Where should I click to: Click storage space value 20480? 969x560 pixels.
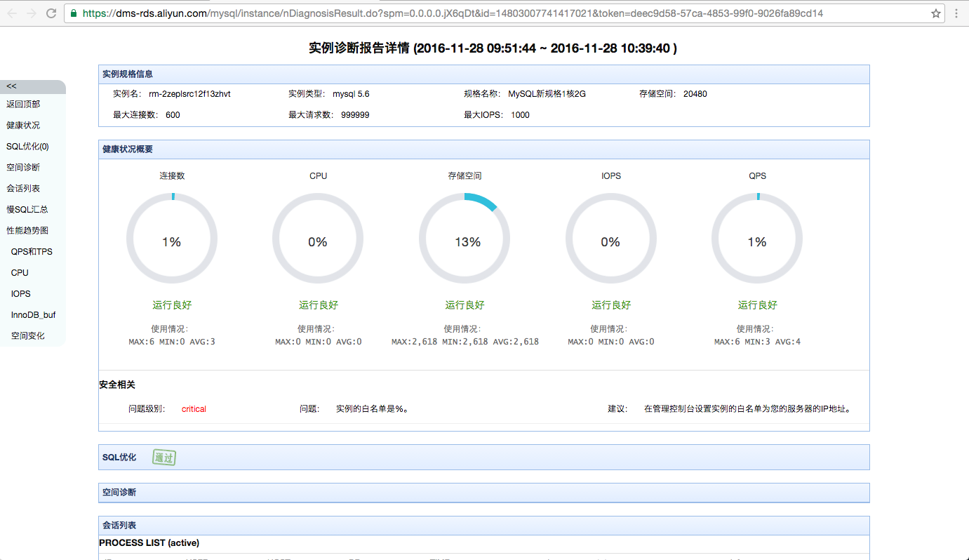[695, 94]
